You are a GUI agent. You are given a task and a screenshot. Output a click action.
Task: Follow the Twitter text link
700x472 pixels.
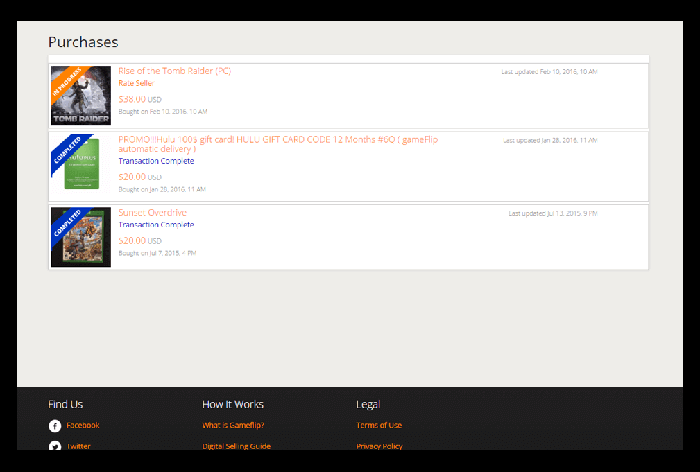tap(78, 446)
